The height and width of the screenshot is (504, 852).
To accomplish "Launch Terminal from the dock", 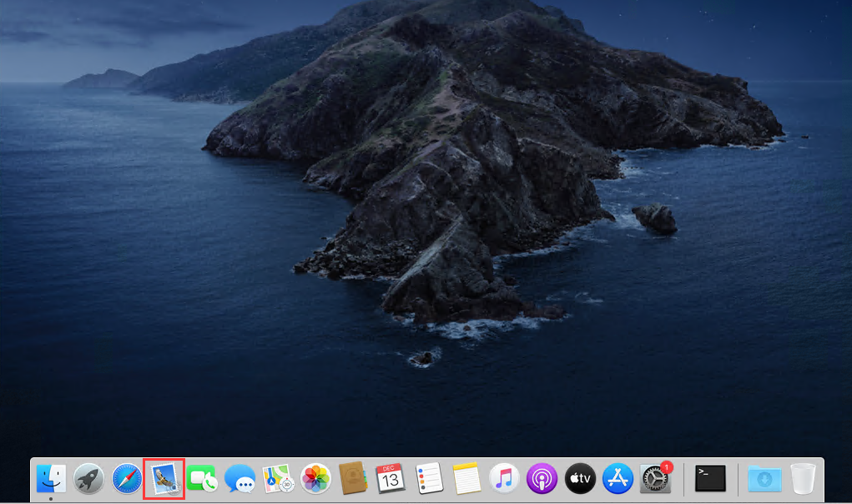I will tap(710, 478).
